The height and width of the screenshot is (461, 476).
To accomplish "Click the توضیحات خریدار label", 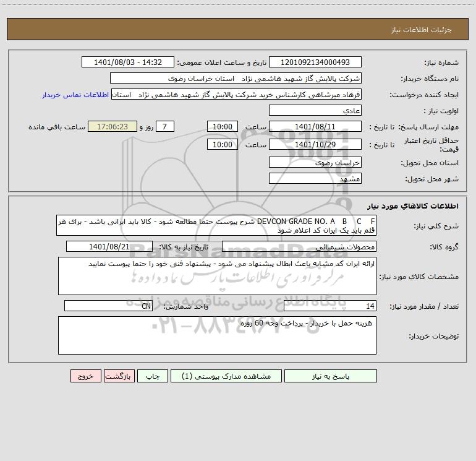I will pyautogui.click(x=433, y=336).
